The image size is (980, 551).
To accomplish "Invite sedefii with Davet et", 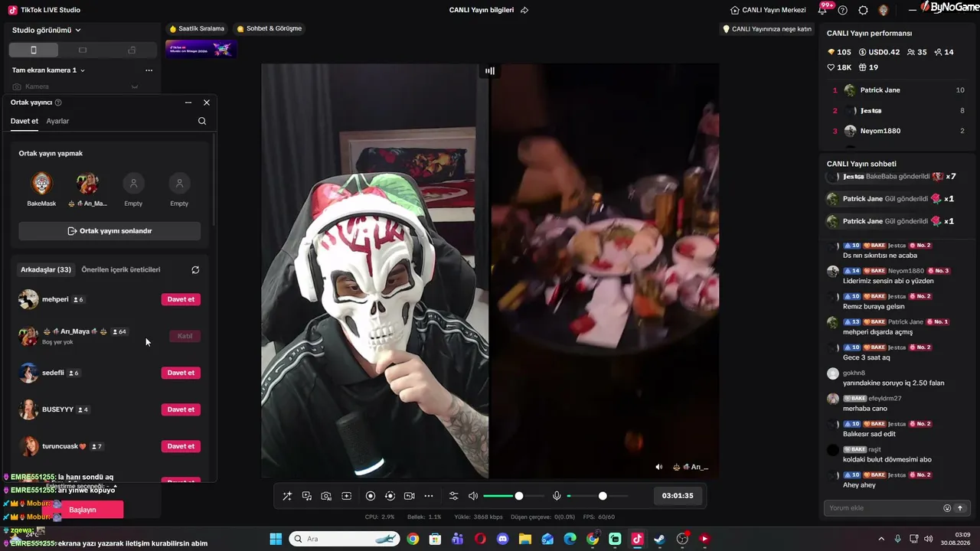I will (181, 373).
